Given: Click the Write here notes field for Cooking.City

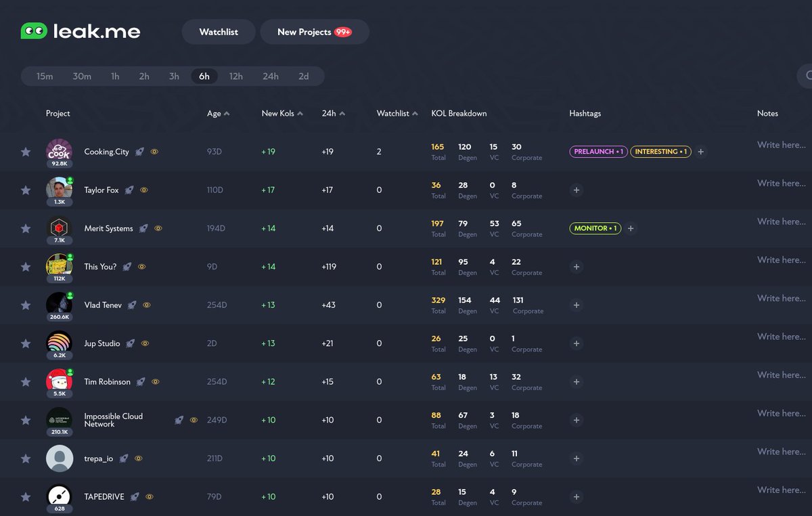Looking at the screenshot, I should (780, 145).
